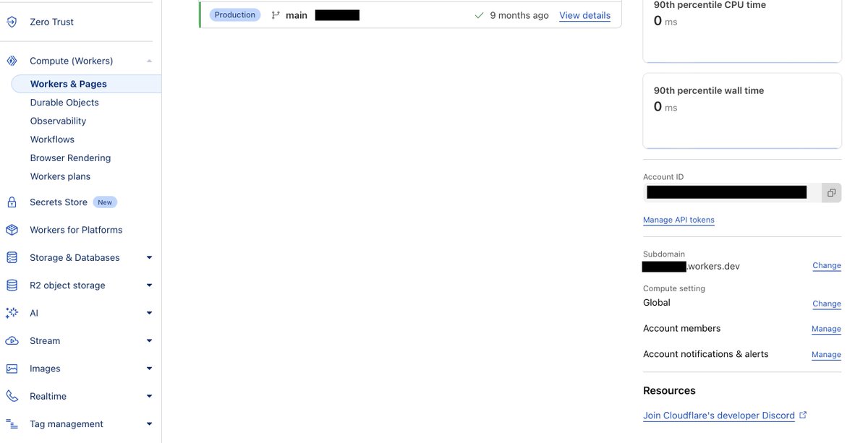Click the Tag management icon
868x443 pixels.
pyautogui.click(x=12, y=424)
